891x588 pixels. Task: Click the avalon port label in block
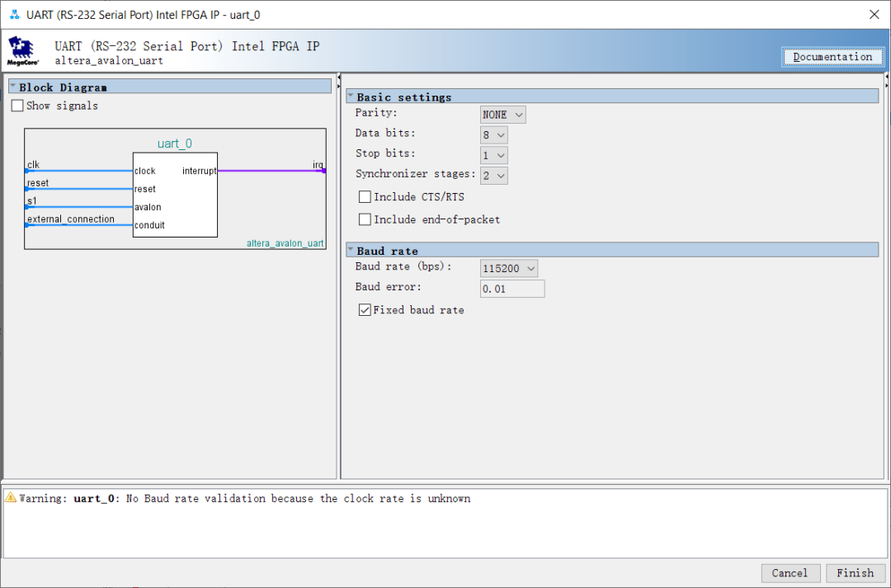148,207
